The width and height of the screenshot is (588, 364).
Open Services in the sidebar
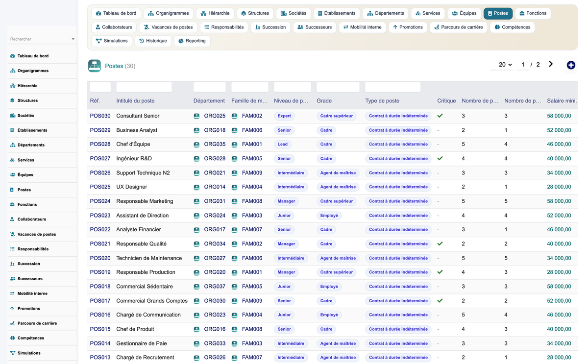42,160
